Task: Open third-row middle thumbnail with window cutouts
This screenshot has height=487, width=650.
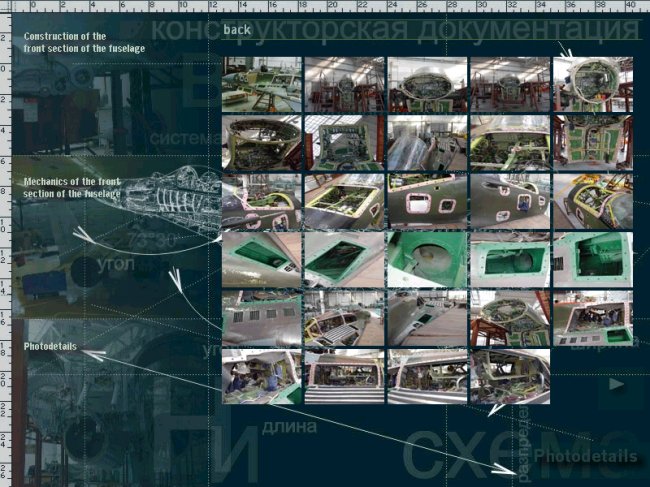Action: coord(427,201)
